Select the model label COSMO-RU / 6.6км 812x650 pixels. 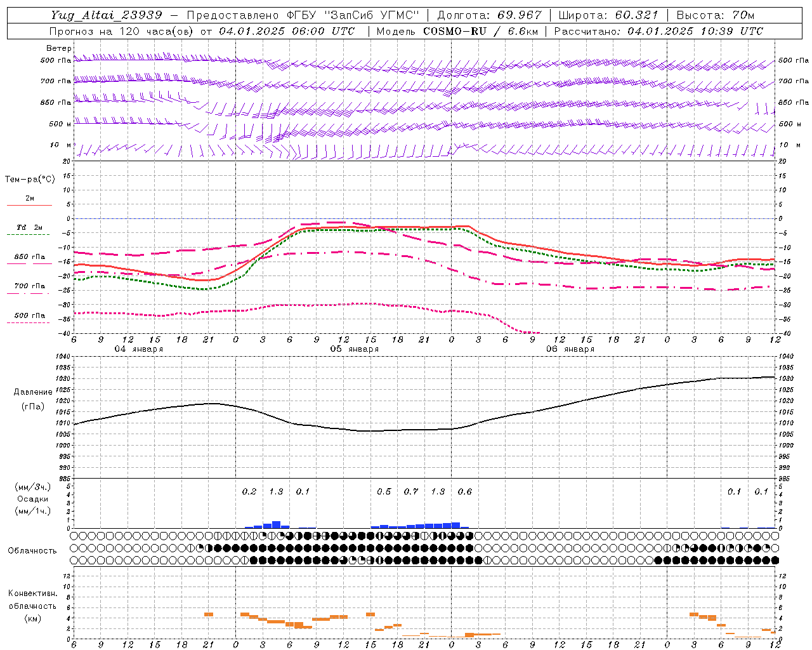[481, 31]
